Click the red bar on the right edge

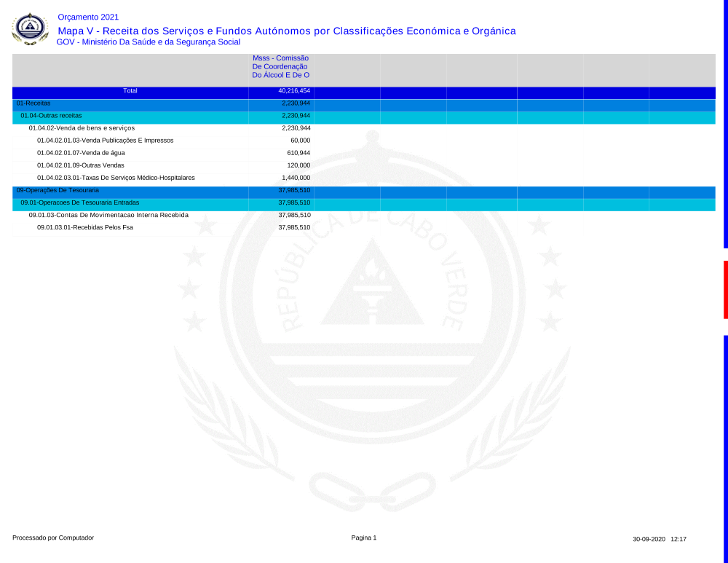click(725, 289)
